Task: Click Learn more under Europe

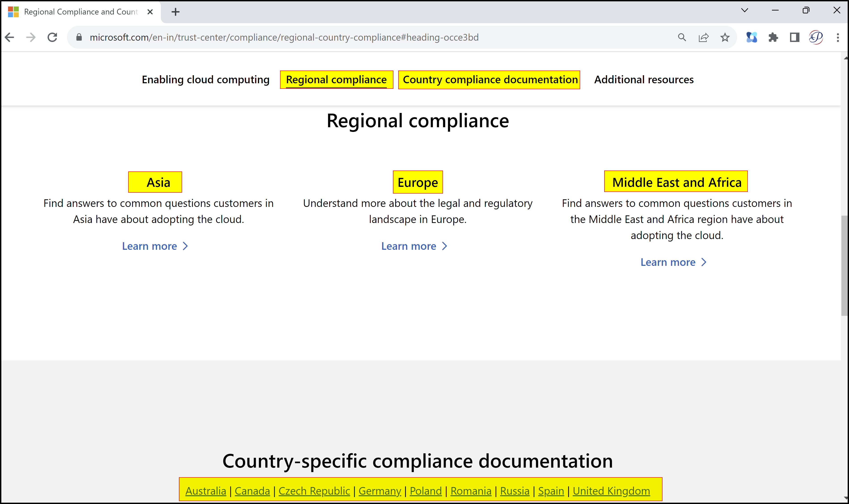Action: tap(414, 246)
